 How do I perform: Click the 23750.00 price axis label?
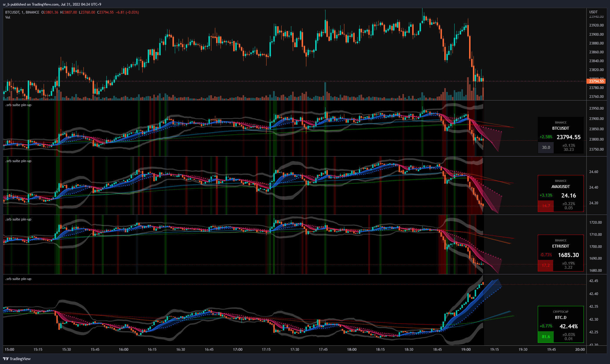coord(596,149)
